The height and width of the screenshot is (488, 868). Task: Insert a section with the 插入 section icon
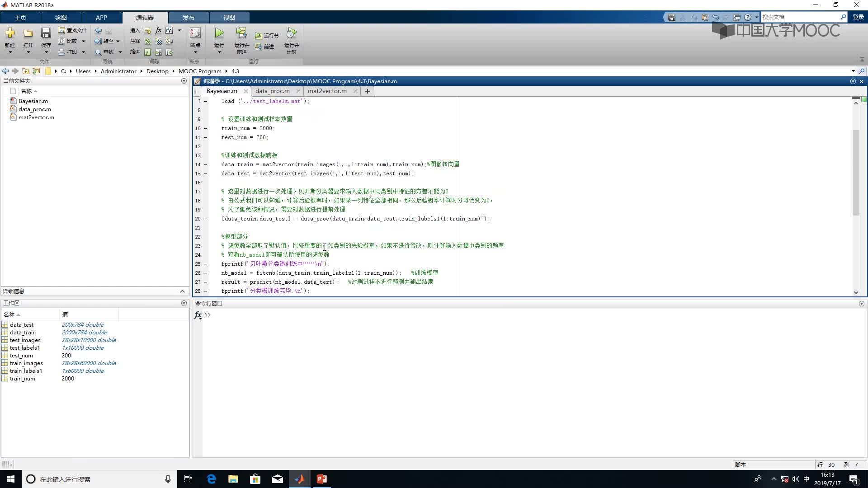tap(147, 30)
